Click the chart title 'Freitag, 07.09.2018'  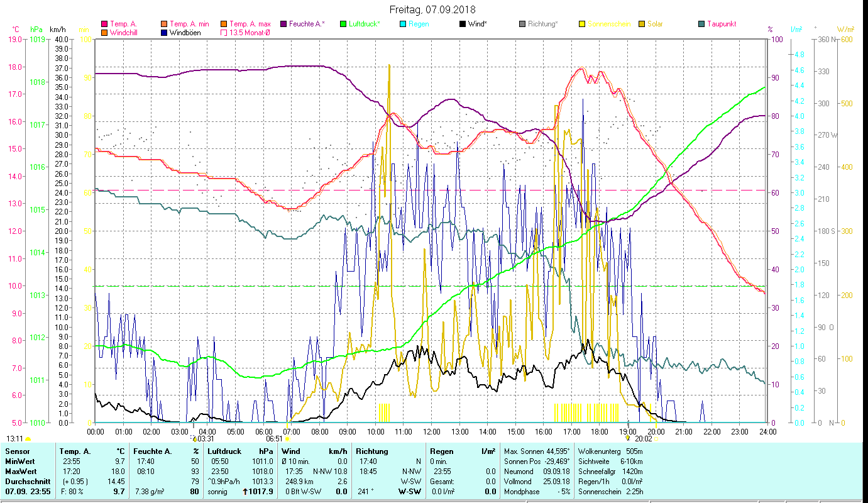(x=432, y=9)
